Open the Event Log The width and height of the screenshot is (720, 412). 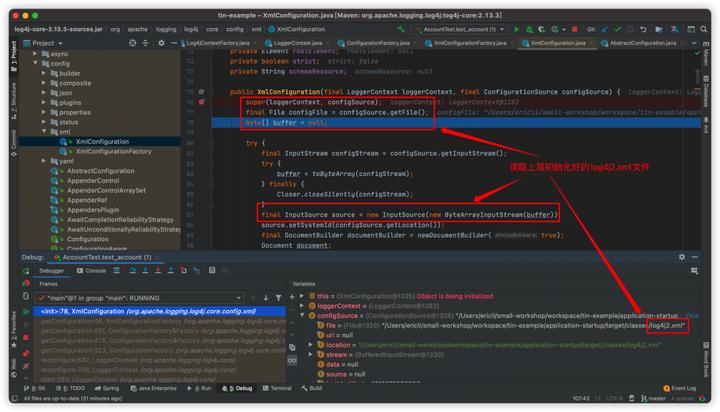click(680, 388)
